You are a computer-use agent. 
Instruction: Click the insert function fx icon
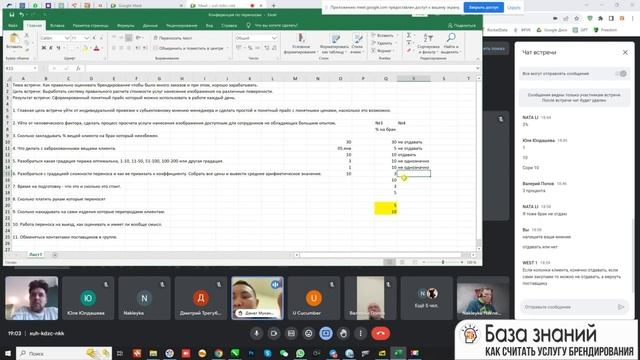[x=78, y=69]
